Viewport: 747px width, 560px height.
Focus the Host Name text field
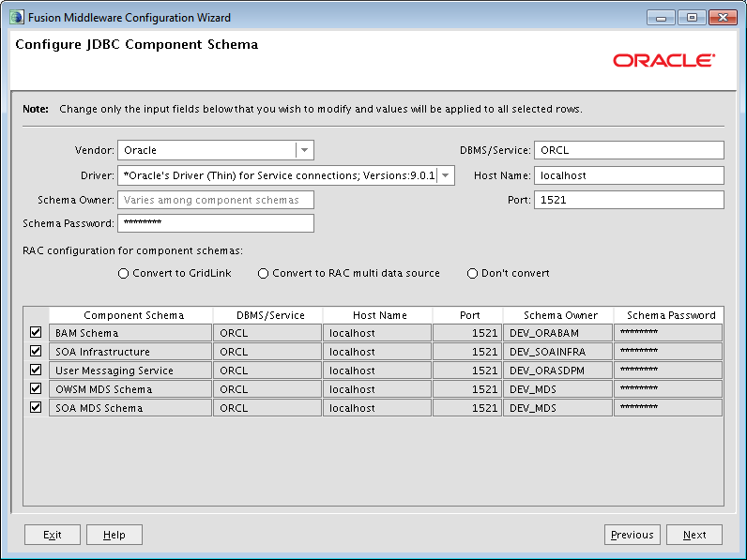[629, 175]
